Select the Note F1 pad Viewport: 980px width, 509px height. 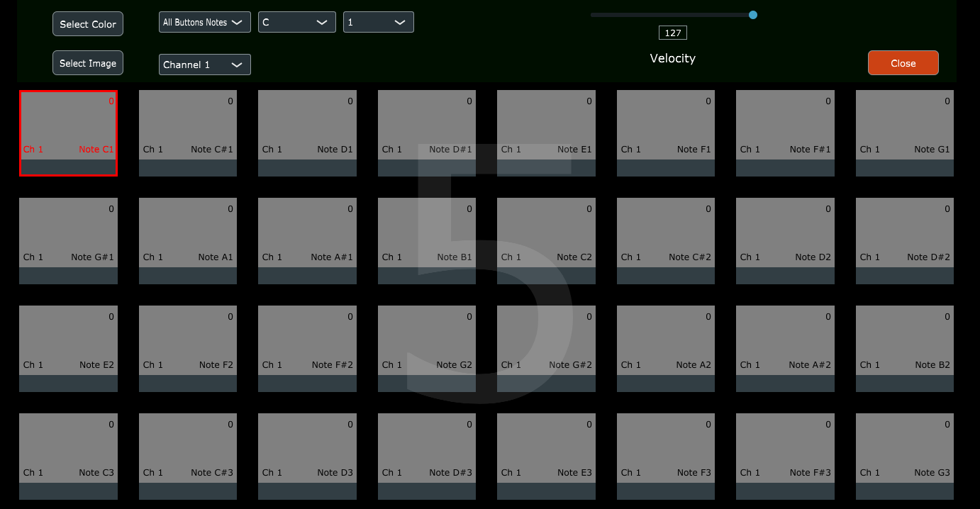point(666,133)
